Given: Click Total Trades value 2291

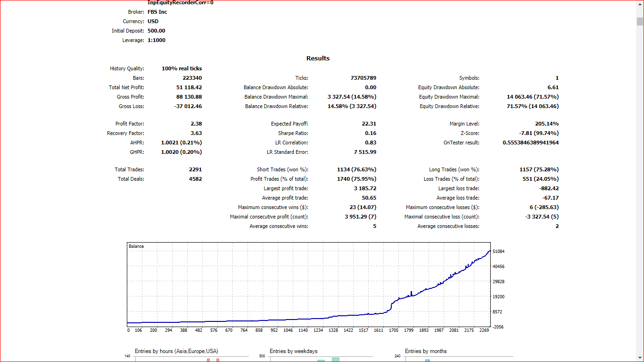Looking at the screenshot, I should point(195,169).
